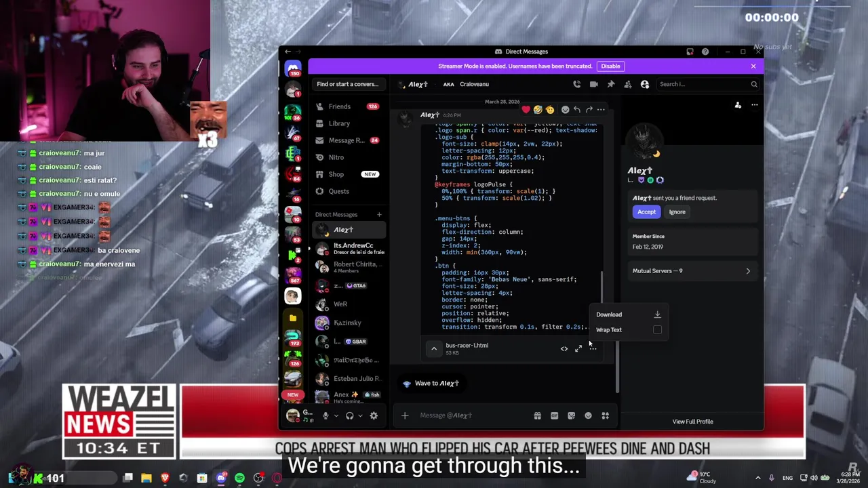The image size is (868, 488).
Task: Open the Quests page
Action: (x=349, y=191)
